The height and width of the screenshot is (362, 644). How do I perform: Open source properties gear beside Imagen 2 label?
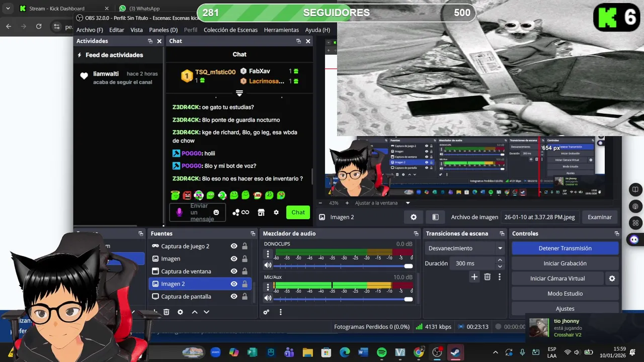tap(414, 217)
